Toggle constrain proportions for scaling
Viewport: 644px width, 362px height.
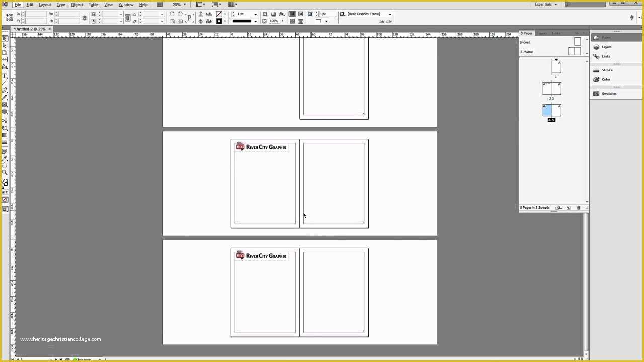(x=128, y=18)
